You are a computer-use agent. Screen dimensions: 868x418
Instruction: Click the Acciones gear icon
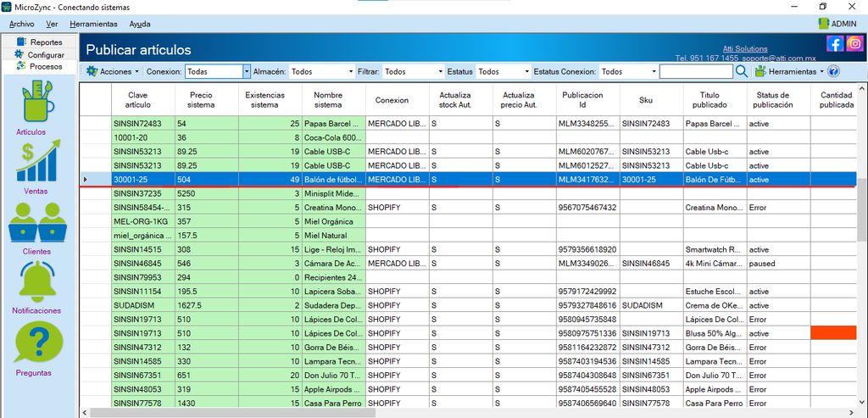92,71
